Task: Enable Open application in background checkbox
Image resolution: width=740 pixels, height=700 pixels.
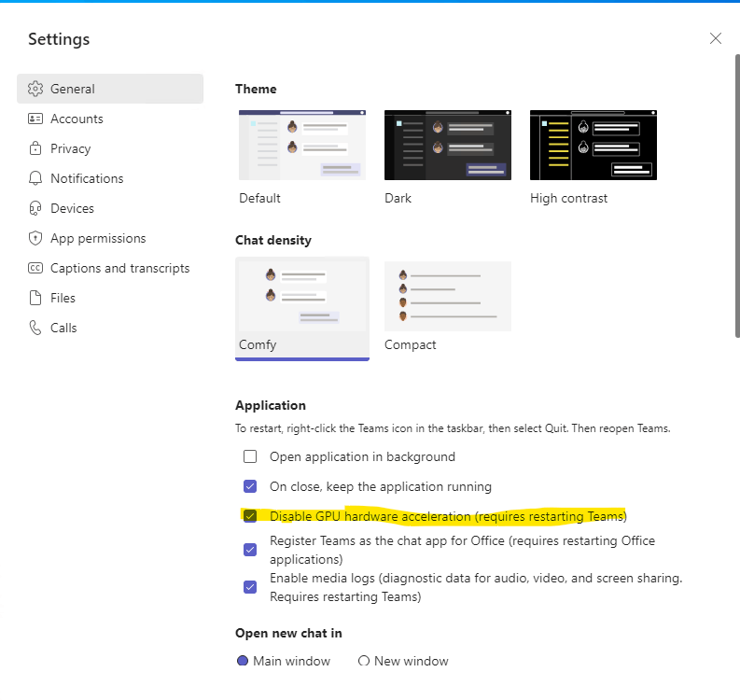Action: pos(250,456)
